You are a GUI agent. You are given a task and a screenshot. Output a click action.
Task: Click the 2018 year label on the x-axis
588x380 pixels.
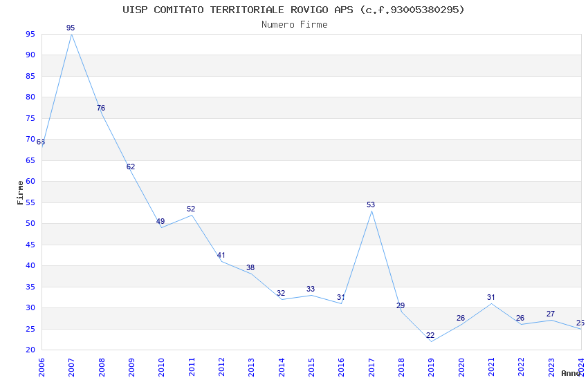[401, 368]
